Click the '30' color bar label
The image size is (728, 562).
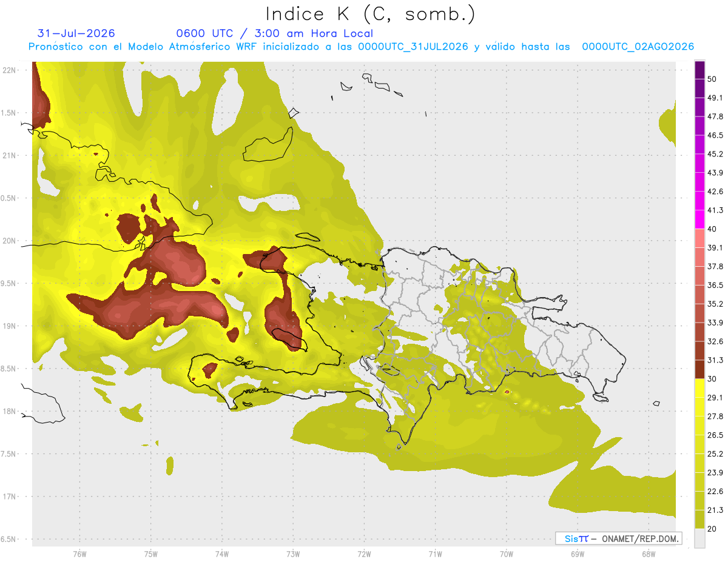tap(713, 379)
